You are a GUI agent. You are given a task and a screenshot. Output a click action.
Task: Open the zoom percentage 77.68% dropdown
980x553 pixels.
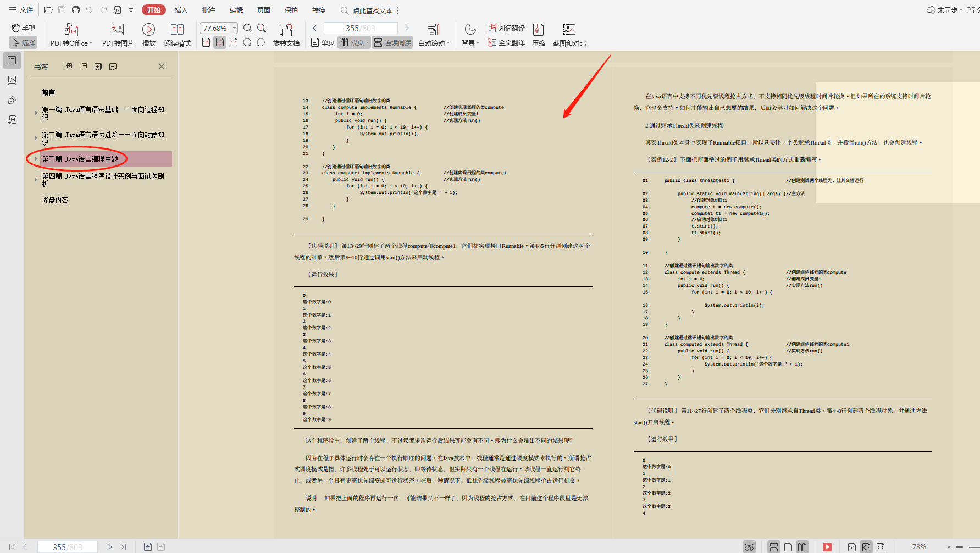(235, 28)
